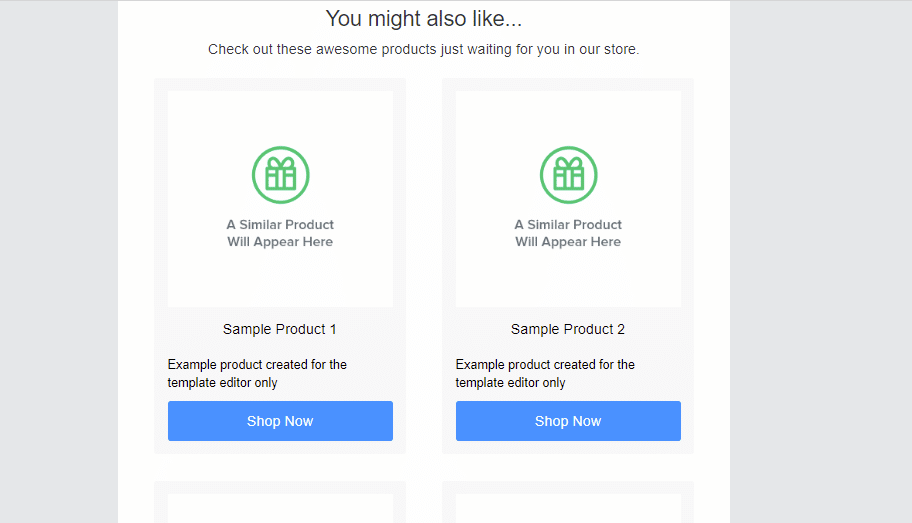This screenshot has width=912, height=523.
Task: Click the gray margin right of the email
Action: coord(821,262)
